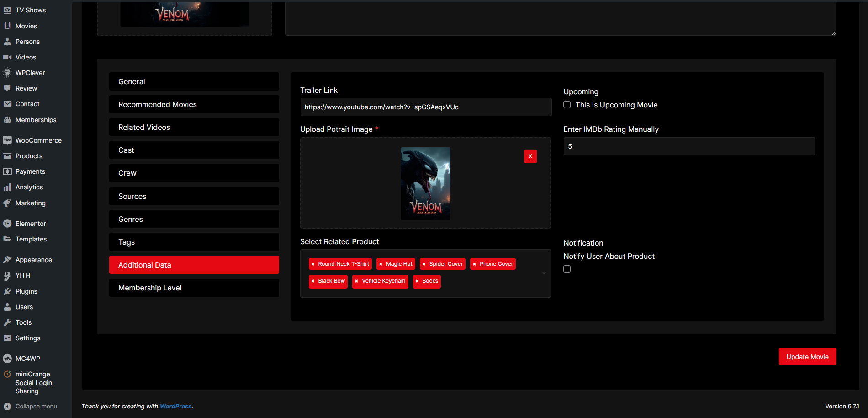
Task: Click the Plugins plug icon
Action: coord(7,291)
